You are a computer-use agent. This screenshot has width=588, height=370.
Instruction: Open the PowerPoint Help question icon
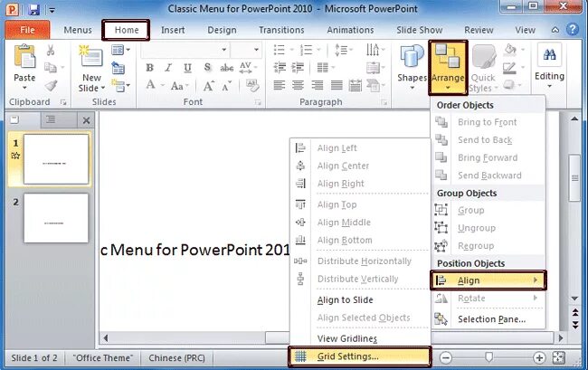(x=573, y=29)
